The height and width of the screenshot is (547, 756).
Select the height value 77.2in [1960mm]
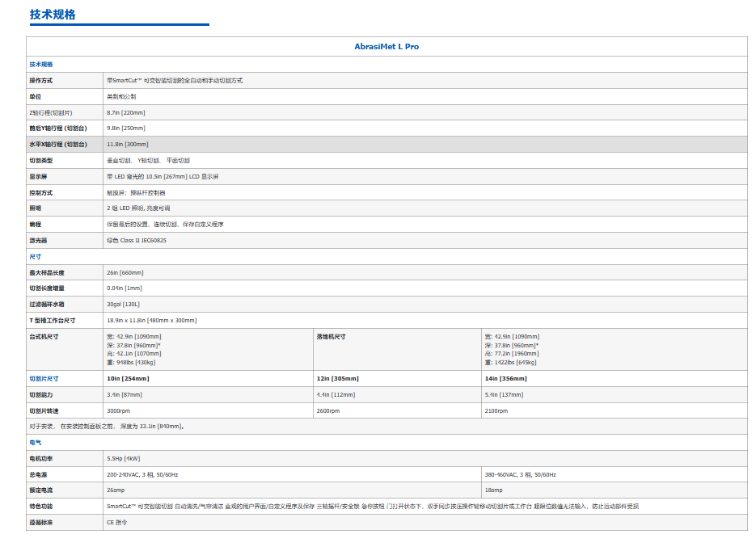(512, 354)
